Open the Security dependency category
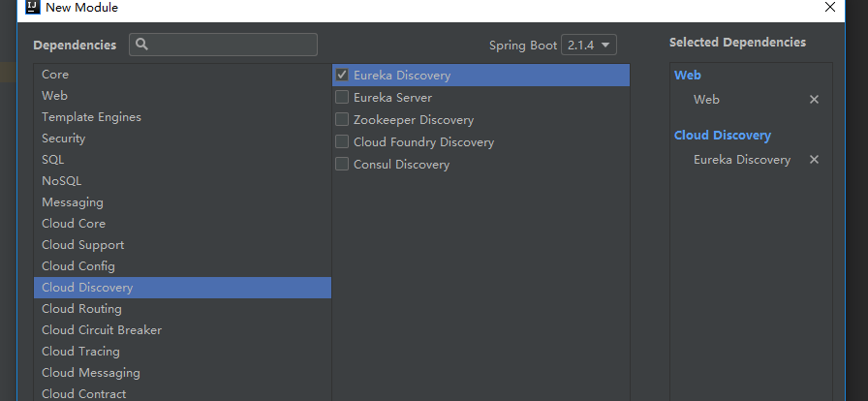The width and height of the screenshot is (868, 401). point(182,138)
